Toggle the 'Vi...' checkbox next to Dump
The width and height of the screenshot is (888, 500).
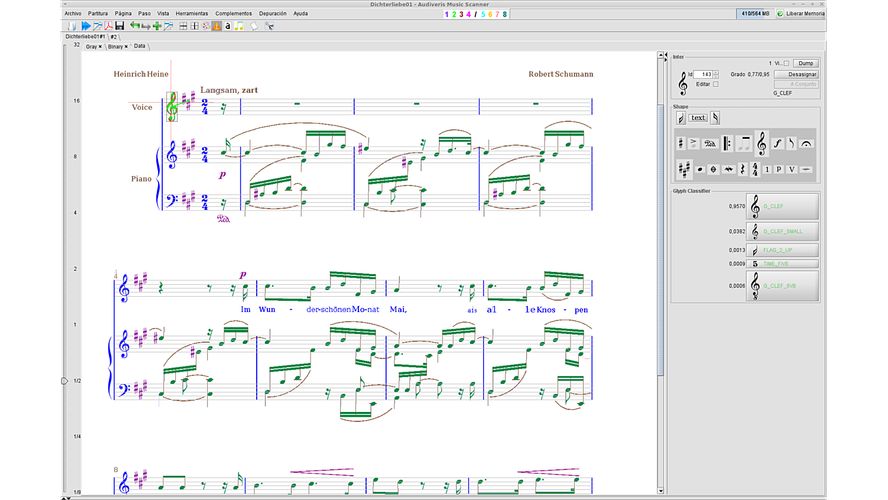[x=786, y=63]
